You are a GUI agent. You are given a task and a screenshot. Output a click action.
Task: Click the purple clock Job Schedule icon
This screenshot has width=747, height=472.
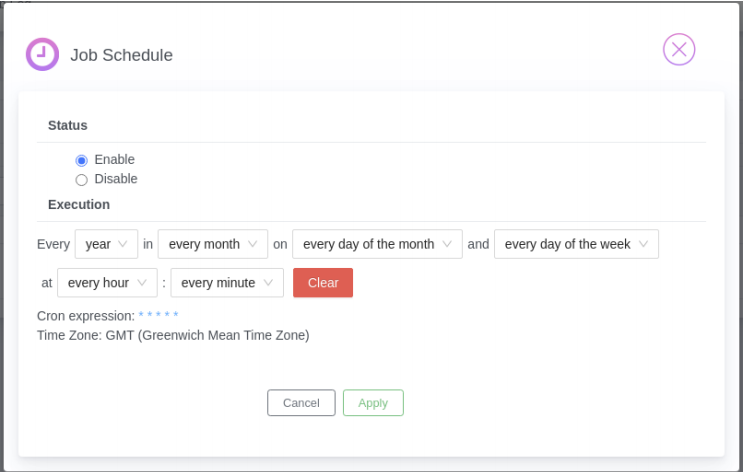coord(42,54)
